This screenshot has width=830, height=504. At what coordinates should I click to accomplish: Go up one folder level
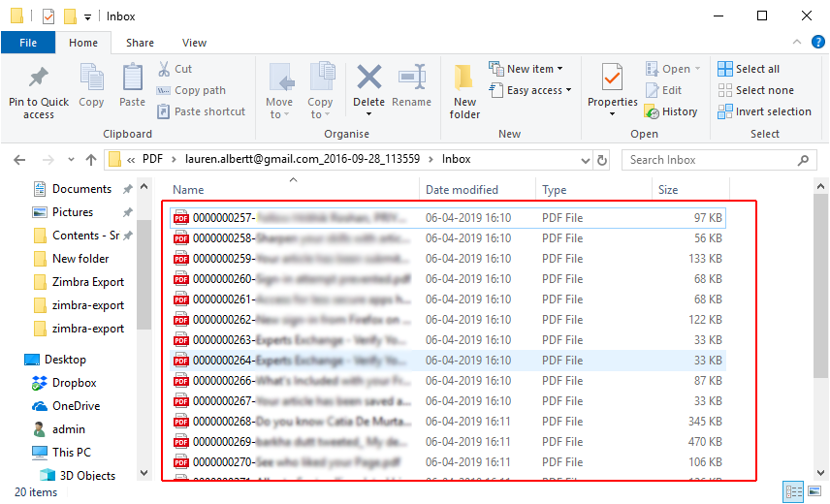pyautogui.click(x=91, y=160)
